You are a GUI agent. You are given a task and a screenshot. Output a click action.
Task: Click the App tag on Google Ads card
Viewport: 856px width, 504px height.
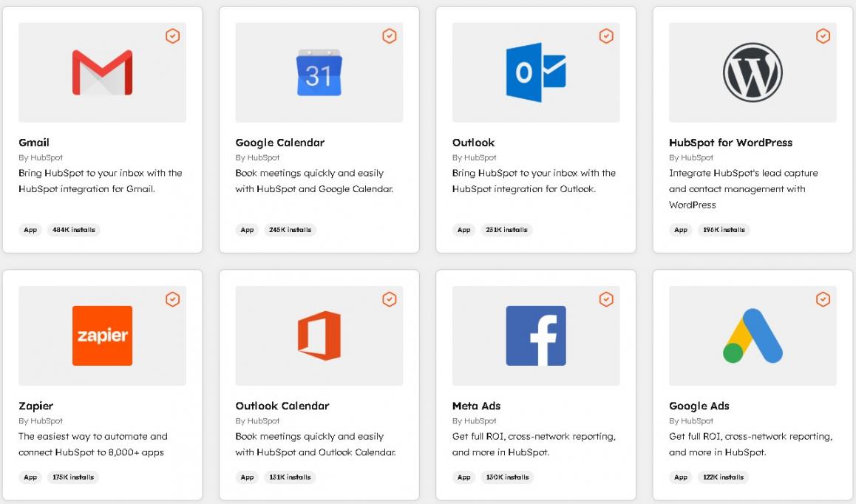681,477
